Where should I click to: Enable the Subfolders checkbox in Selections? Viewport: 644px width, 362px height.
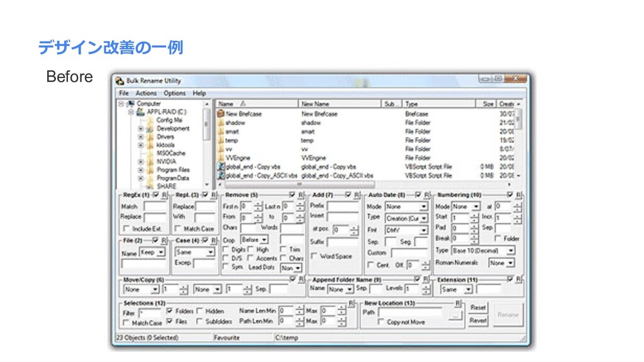199,321
